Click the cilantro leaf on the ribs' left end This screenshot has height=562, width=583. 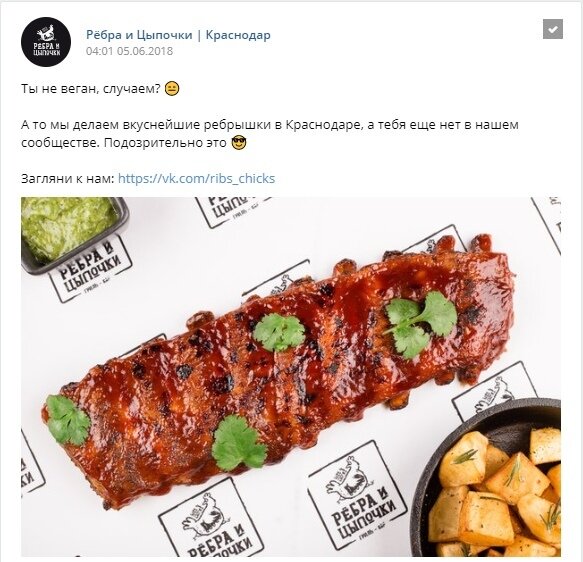tap(68, 420)
